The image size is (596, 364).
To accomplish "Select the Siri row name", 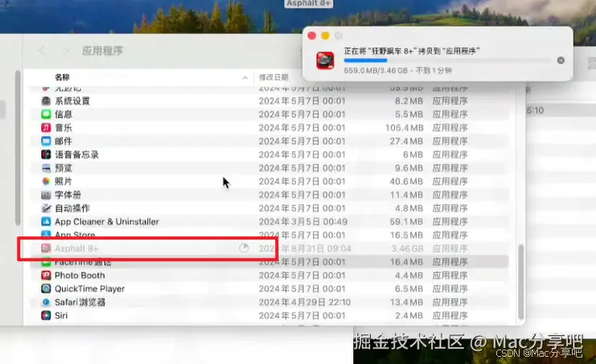I will click(x=61, y=316).
